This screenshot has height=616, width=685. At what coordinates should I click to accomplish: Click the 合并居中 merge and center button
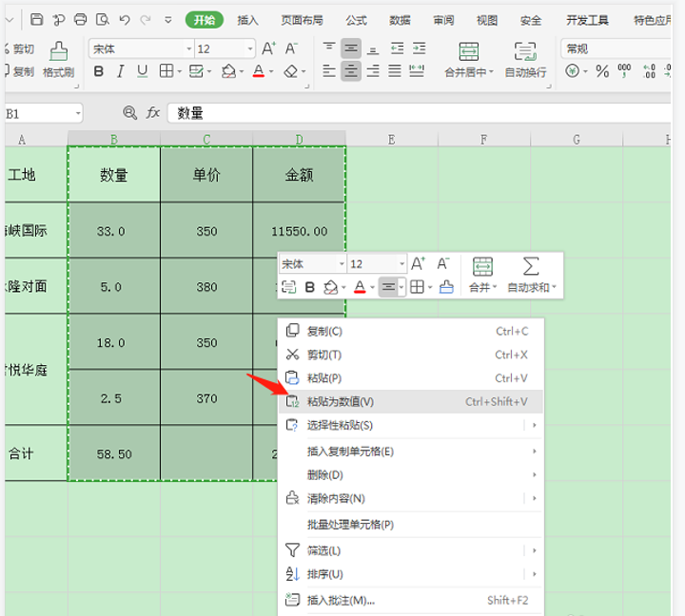(x=468, y=58)
